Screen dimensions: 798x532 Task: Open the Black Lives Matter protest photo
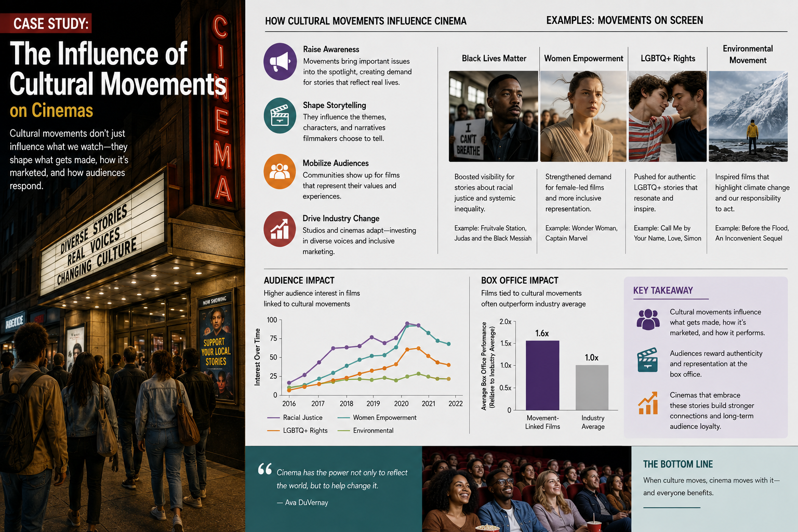coord(493,116)
